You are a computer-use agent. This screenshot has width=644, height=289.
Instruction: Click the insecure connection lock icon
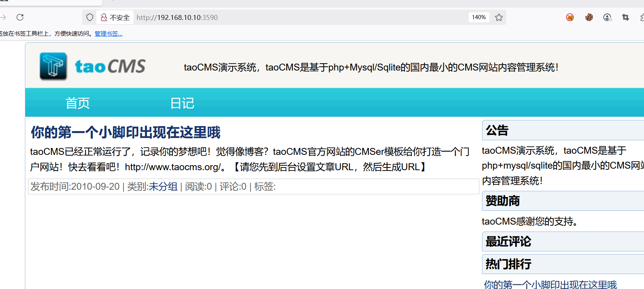[104, 17]
